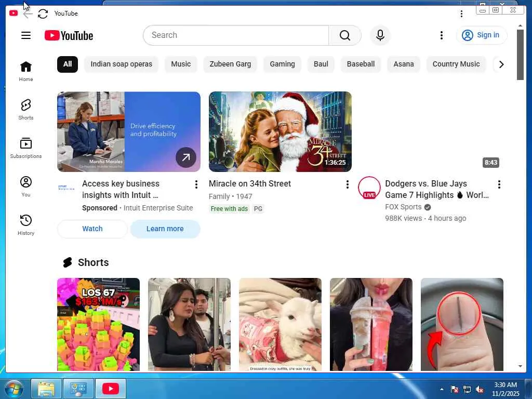Click the Shorts section heading
This screenshot has height=399, width=532.
93,262
